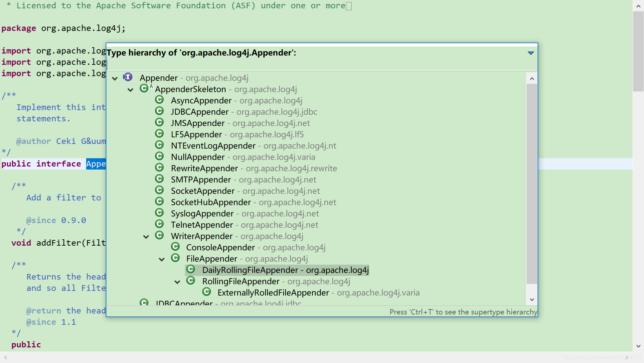Click the class icon of AsyncAppender
The image size is (644, 363).
(x=160, y=100)
